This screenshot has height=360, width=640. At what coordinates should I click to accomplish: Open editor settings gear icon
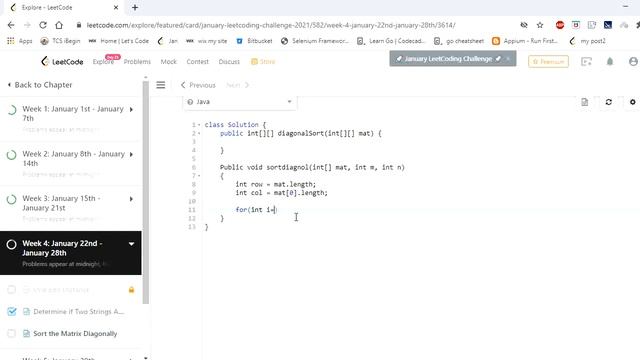(632, 102)
